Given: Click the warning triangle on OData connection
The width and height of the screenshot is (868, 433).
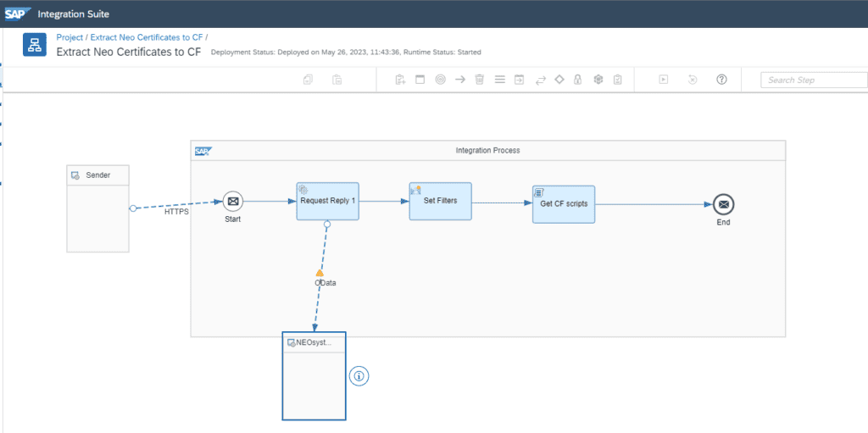Looking at the screenshot, I should coord(320,273).
